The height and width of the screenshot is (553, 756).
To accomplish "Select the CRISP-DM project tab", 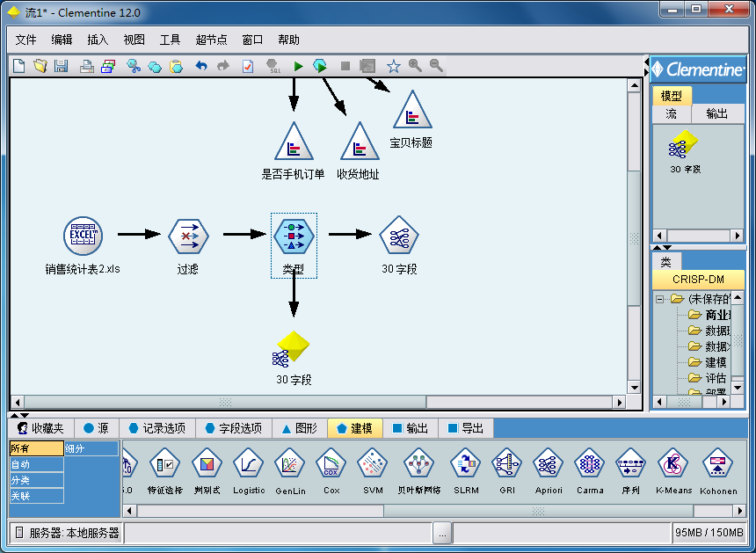I will click(698, 280).
